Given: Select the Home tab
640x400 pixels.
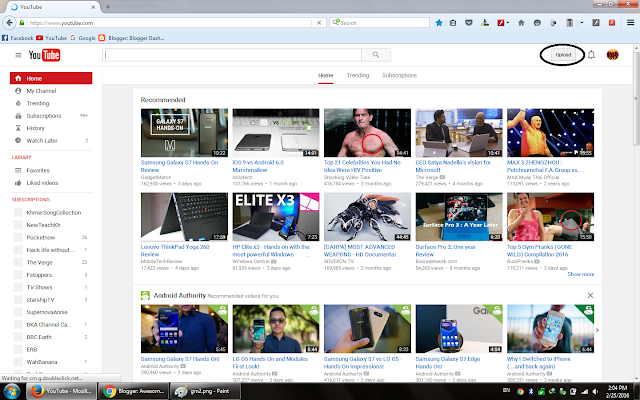Looking at the screenshot, I should 325,75.
